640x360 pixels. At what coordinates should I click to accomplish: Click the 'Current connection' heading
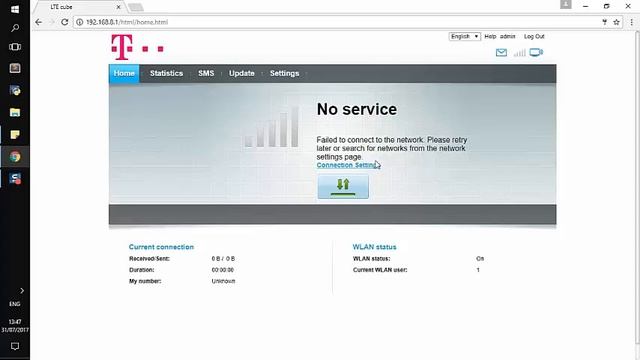click(161, 247)
